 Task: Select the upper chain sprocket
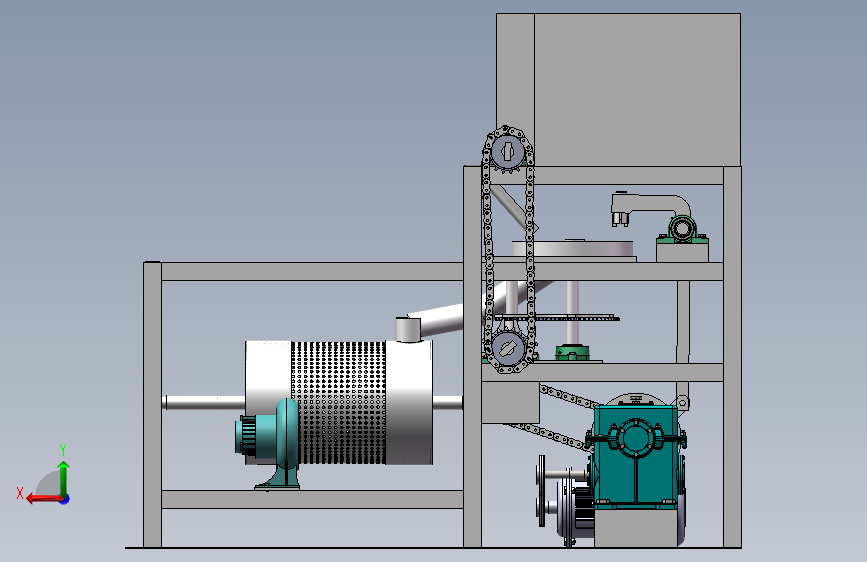pos(508,150)
